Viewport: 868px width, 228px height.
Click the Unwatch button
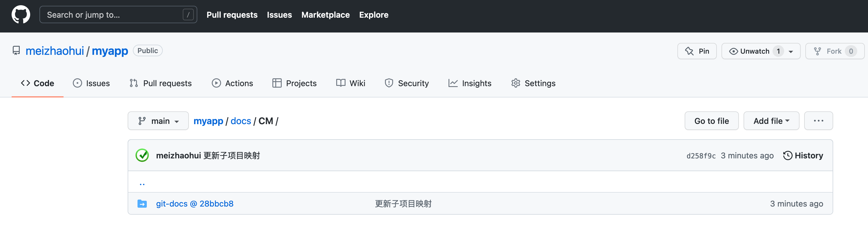(x=760, y=51)
